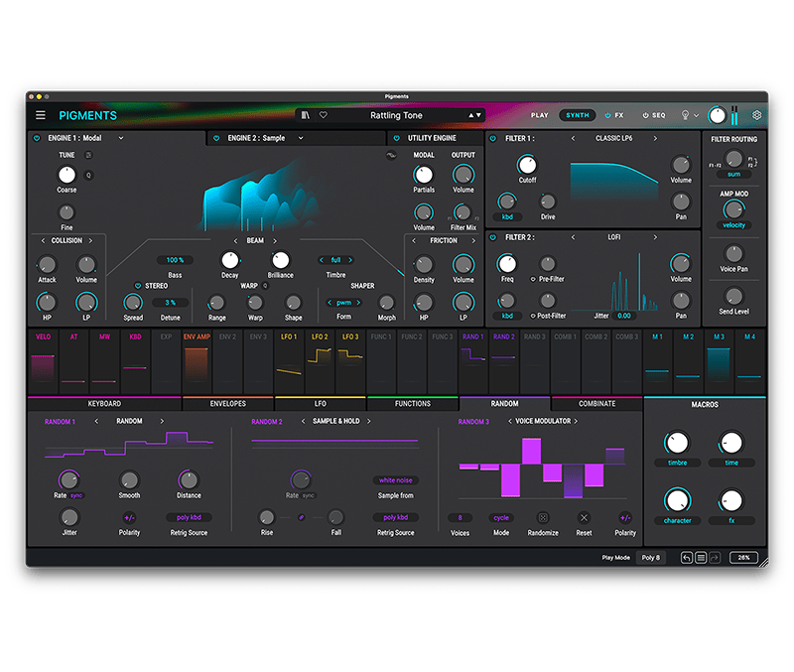Click the lightbulb tips icon
This screenshot has height=672, width=794.
[x=685, y=115]
